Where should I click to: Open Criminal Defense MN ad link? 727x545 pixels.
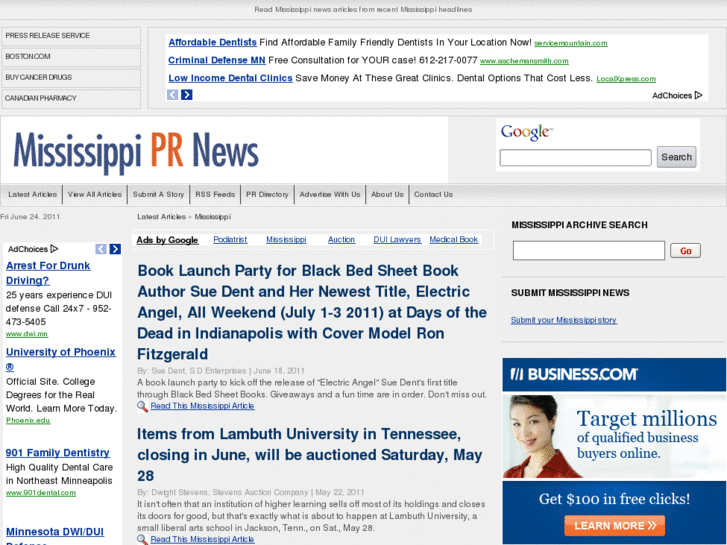[217, 60]
